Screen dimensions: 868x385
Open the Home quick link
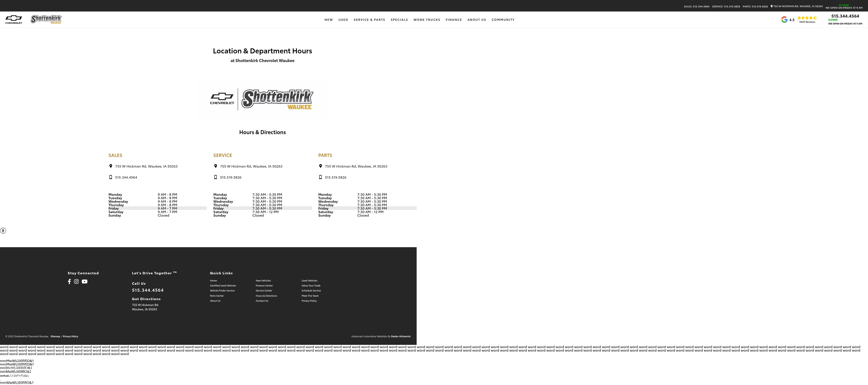point(213,280)
